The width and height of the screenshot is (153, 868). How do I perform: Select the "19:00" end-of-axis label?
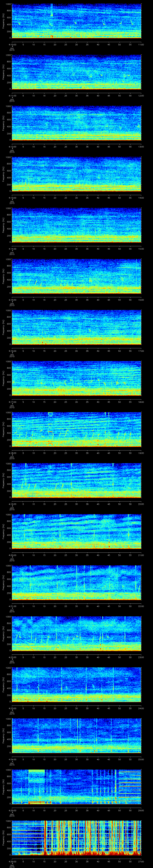pos(141,453)
